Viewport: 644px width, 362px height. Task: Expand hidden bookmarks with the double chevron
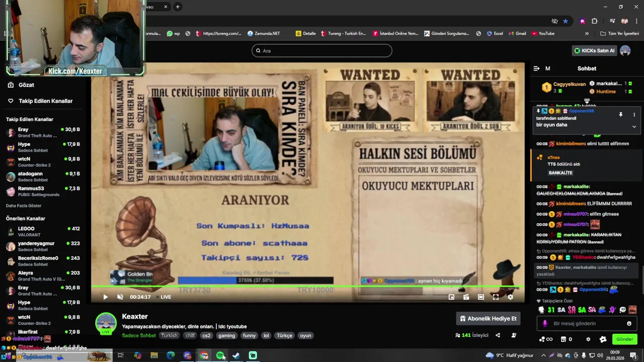(587, 34)
